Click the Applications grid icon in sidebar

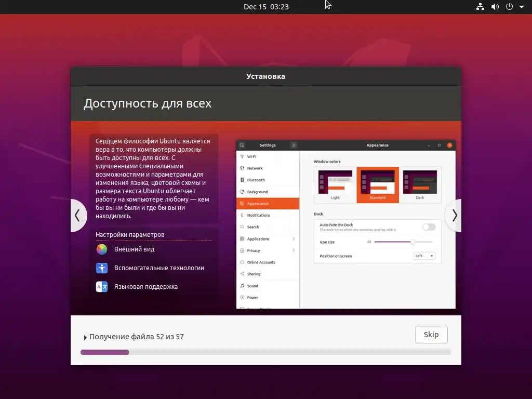pyautogui.click(x=242, y=239)
